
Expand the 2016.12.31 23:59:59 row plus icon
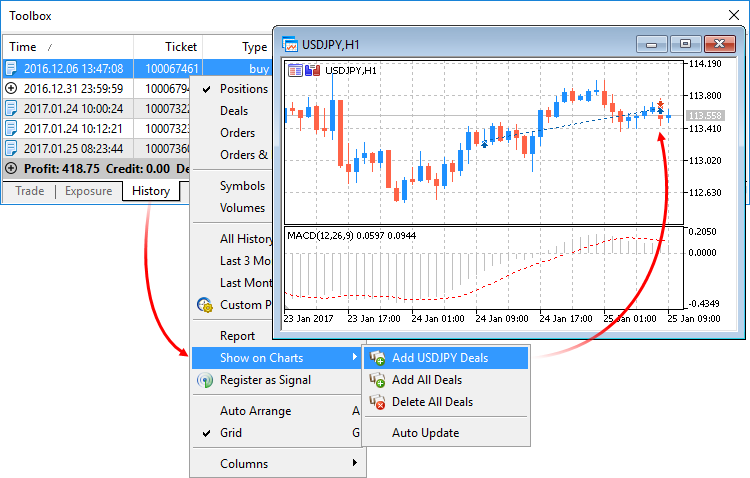(x=11, y=88)
